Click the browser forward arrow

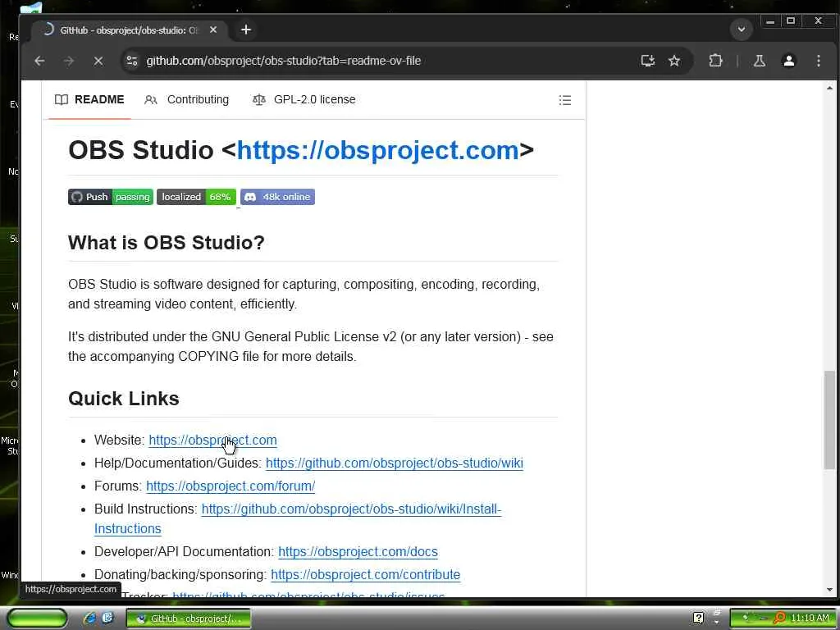tap(69, 61)
